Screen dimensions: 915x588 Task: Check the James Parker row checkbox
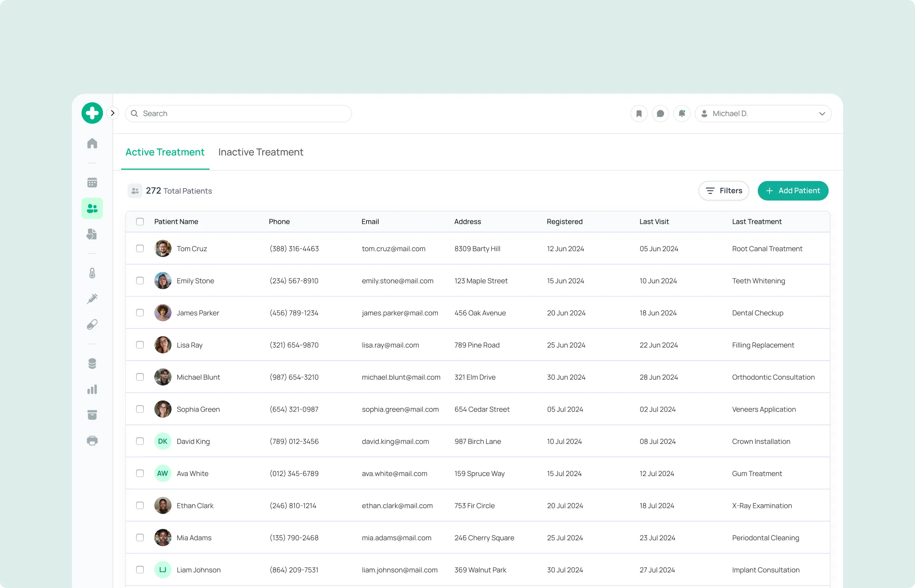pos(140,313)
